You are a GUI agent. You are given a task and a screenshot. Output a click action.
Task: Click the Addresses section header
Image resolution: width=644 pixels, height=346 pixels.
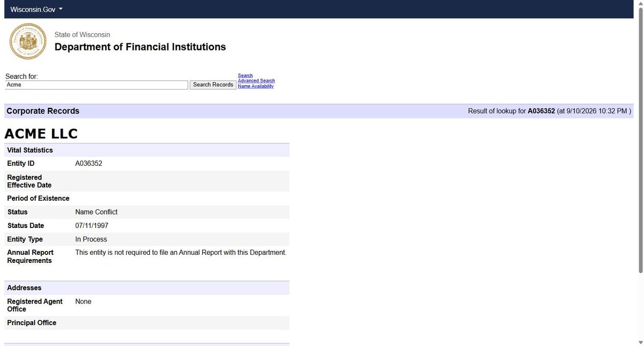(x=147, y=288)
